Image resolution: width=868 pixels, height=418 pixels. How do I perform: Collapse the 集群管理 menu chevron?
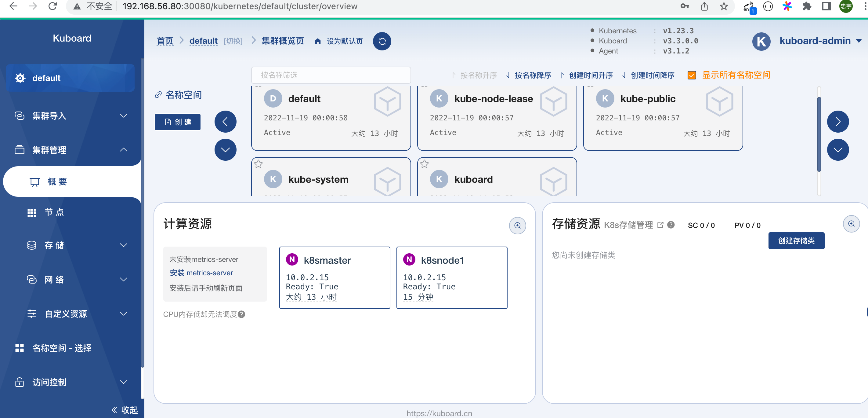point(124,149)
